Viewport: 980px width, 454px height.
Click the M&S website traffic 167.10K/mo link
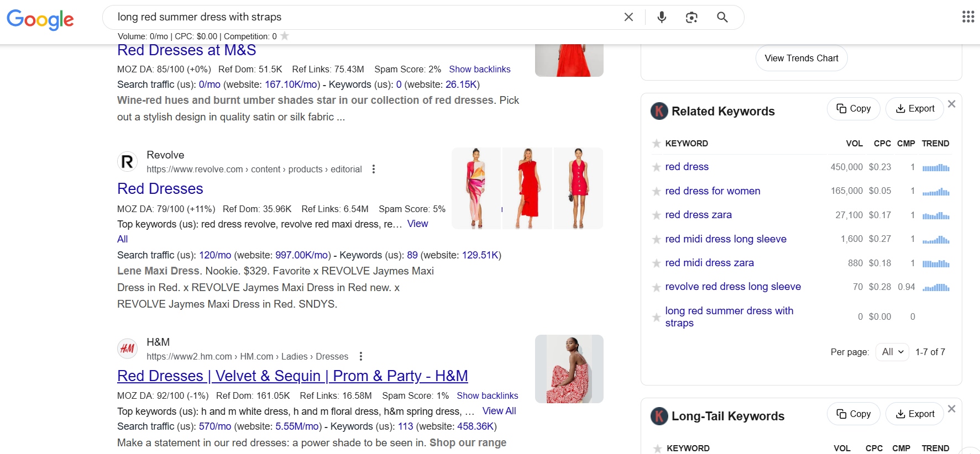pyautogui.click(x=291, y=85)
